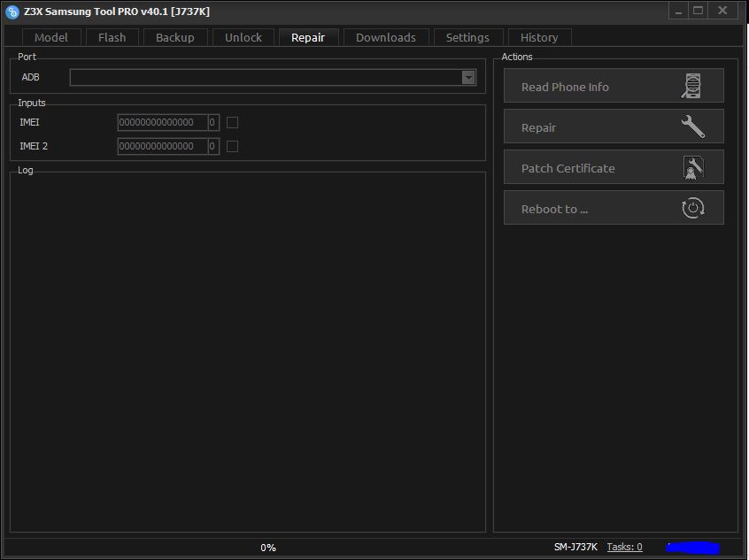Switch to the Flash tab

click(112, 37)
